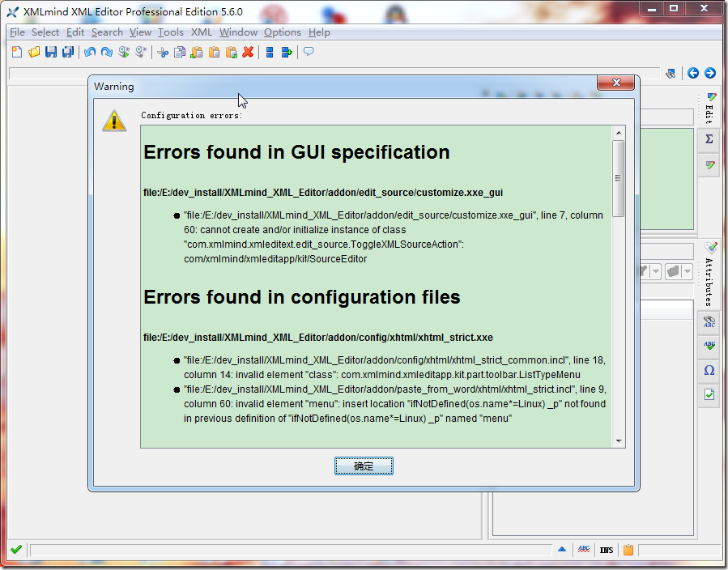The image size is (728, 570).
Task: Open the validity checkmark document pane
Action: [x=709, y=395]
